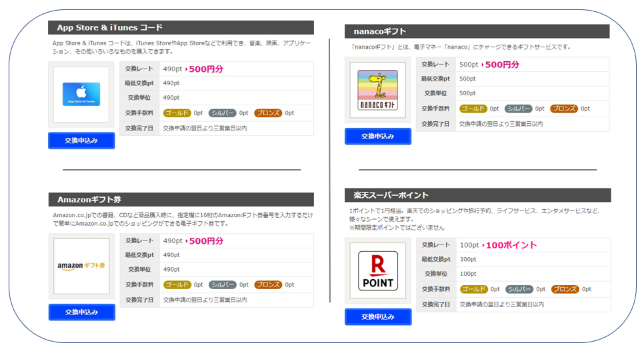
Task: Click the Rakuten 300pt minimum exchange value
Action: pos(468,259)
